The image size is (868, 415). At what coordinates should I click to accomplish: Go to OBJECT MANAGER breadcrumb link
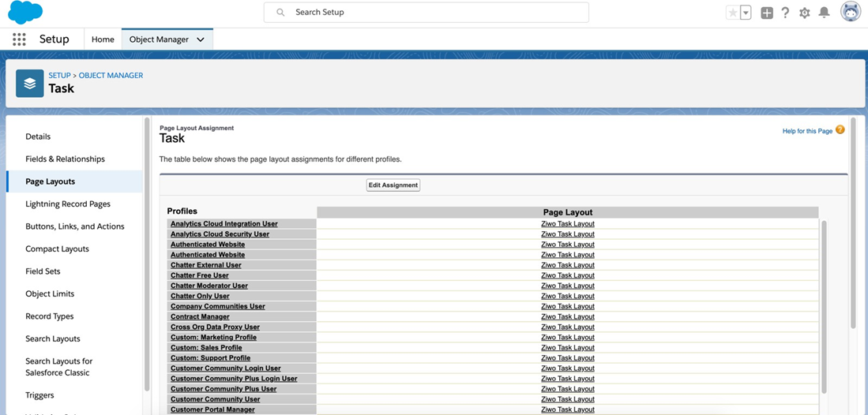(111, 75)
